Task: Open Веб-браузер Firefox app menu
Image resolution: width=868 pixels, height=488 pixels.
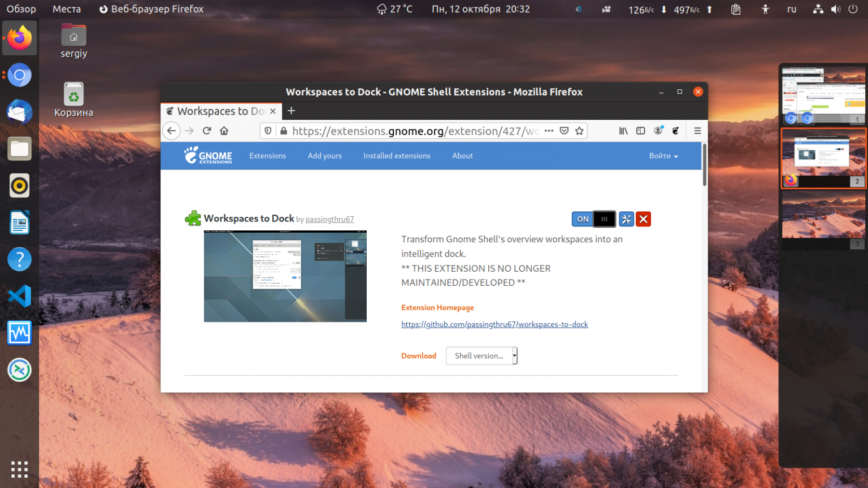Action: [151, 9]
